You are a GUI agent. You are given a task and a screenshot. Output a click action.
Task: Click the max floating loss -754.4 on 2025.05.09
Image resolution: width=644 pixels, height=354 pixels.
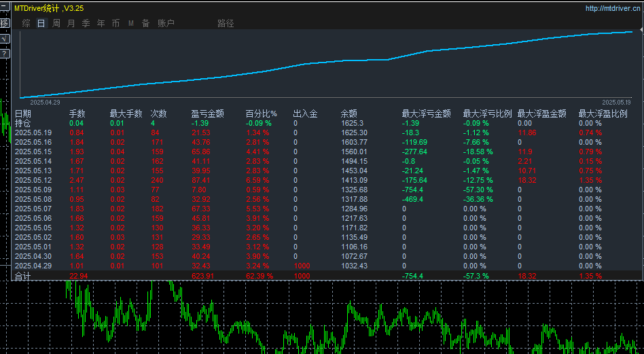click(412, 190)
